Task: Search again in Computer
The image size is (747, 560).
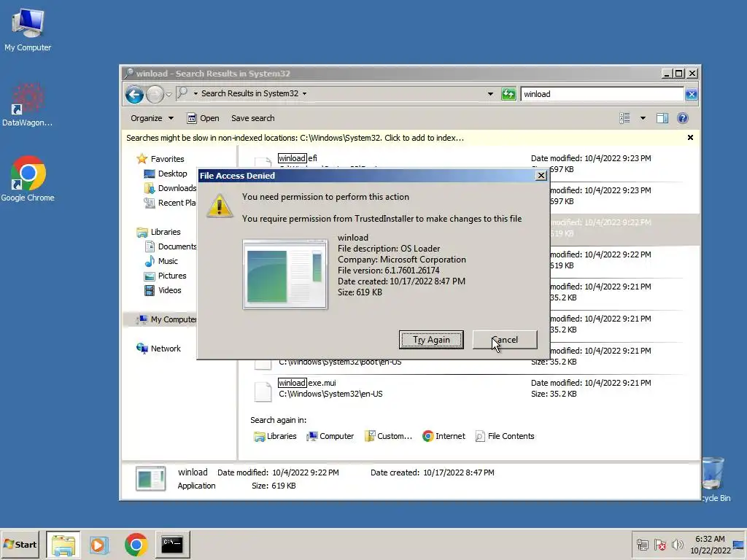Action: (330, 436)
